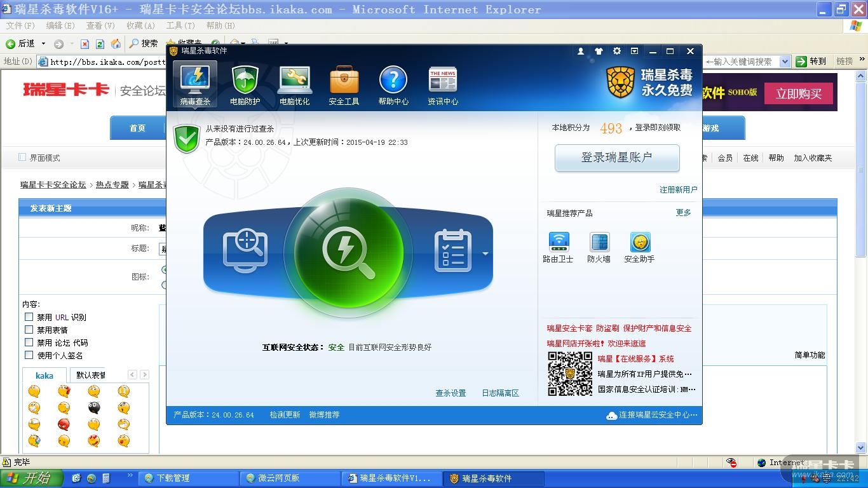Image resolution: width=868 pixels, height=488 pixels.
Task: Launch the 路由卫士 router guard product
Action: click(559, 248)
